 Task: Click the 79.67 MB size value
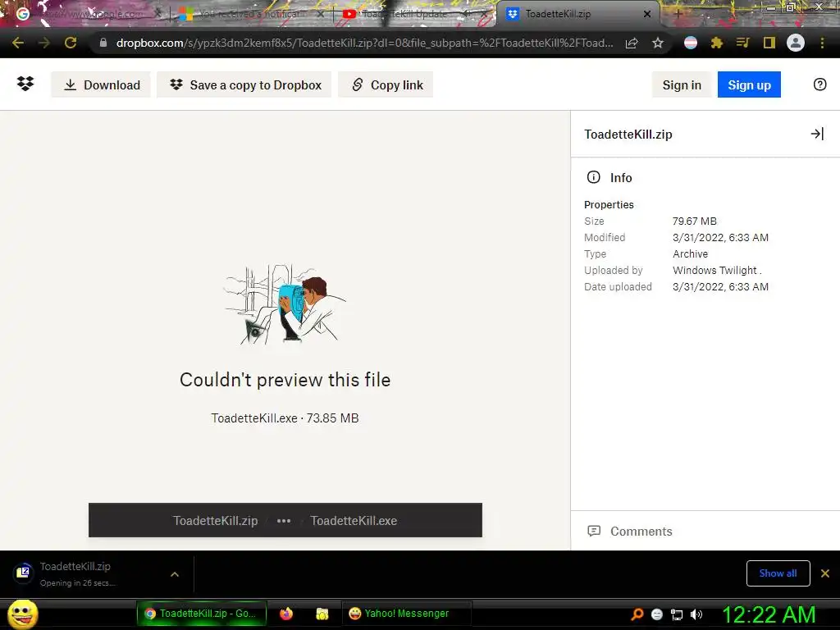[694, 221]
